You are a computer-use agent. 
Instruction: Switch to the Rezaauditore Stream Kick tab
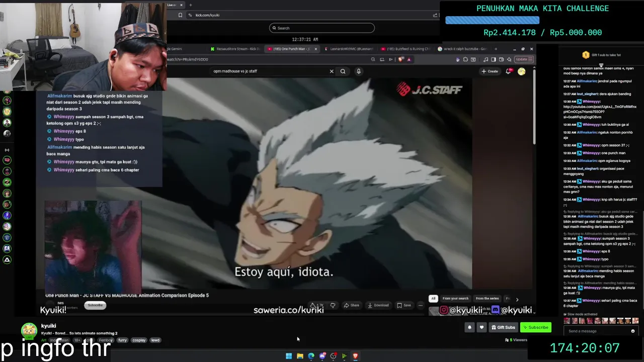click(x=235, y=49)
